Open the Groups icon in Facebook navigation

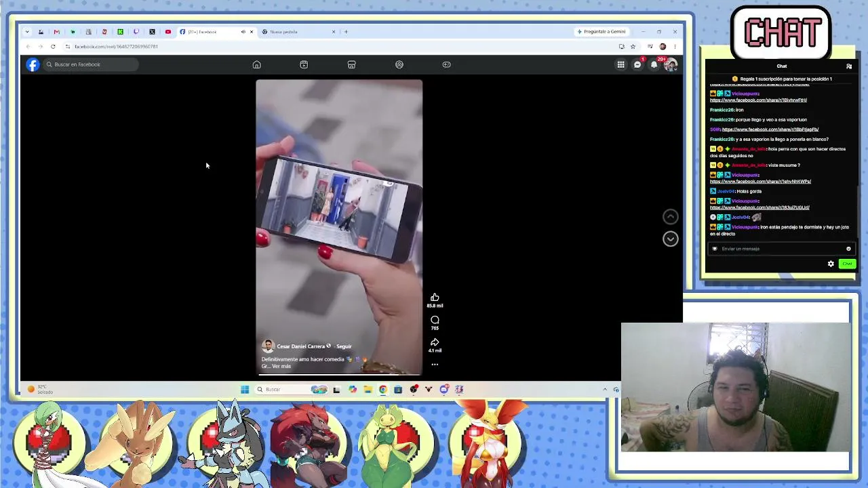click(399, 64)
